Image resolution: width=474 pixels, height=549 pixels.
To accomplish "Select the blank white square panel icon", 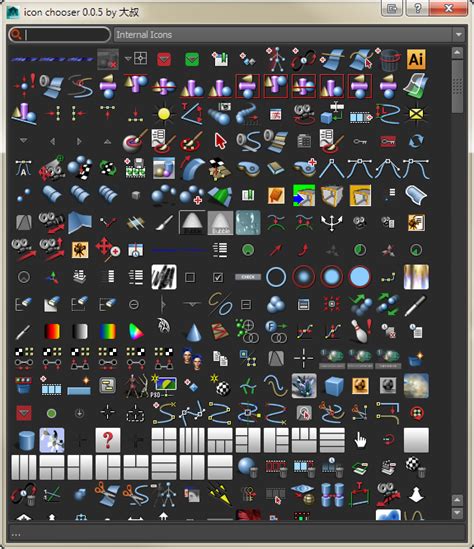I will click(416, 440).
